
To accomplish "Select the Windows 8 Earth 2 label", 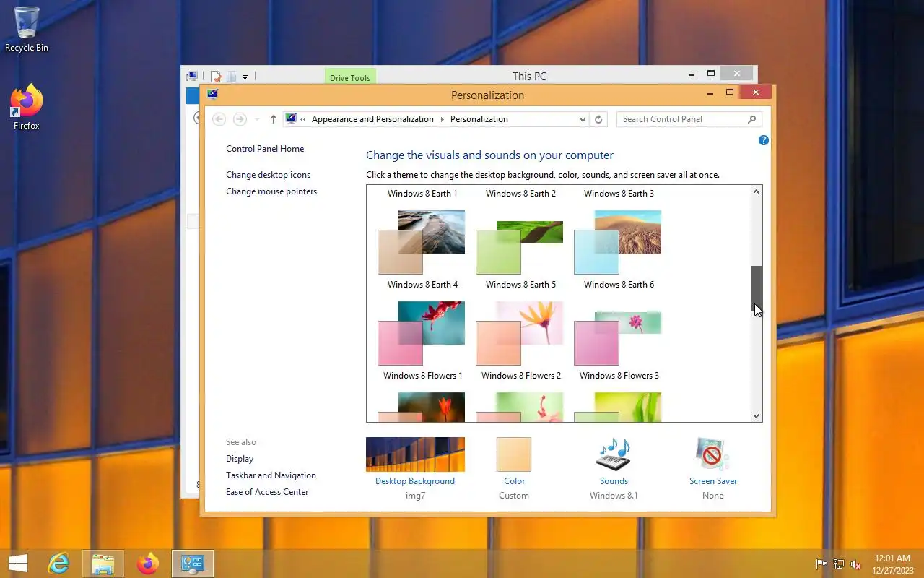I will tap(520, 194).
